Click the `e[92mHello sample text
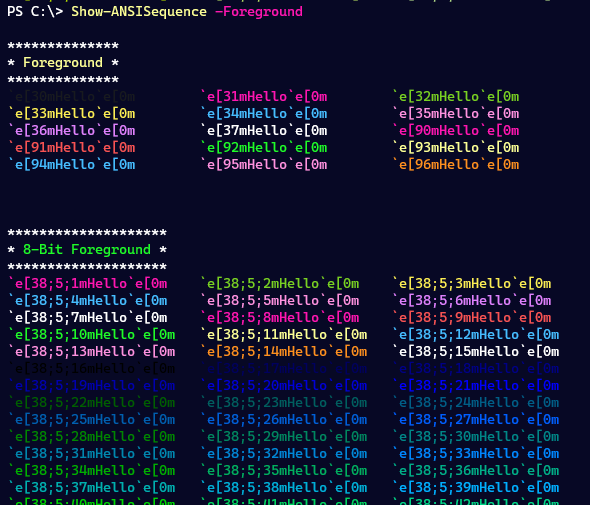Viewport: 590px width, 505px height. point(263,148)
